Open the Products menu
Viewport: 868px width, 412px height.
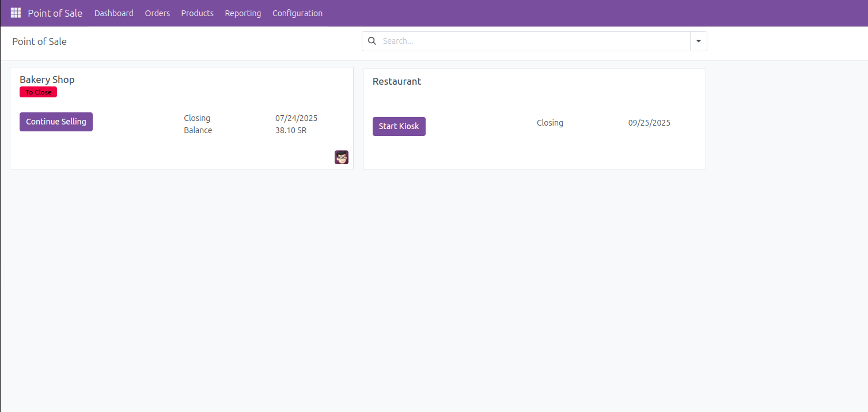[197, 13]
